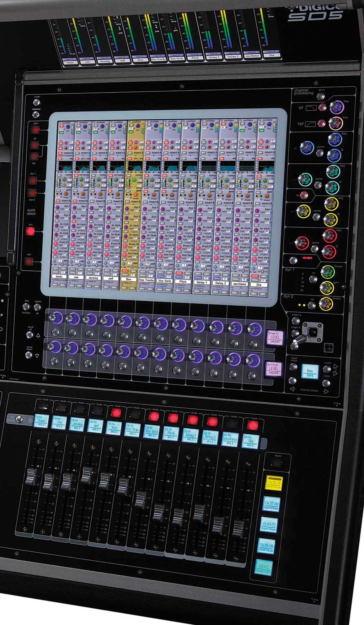
Task: Select the oscillator channel LCD button
Action: click(x=230, y=439)
